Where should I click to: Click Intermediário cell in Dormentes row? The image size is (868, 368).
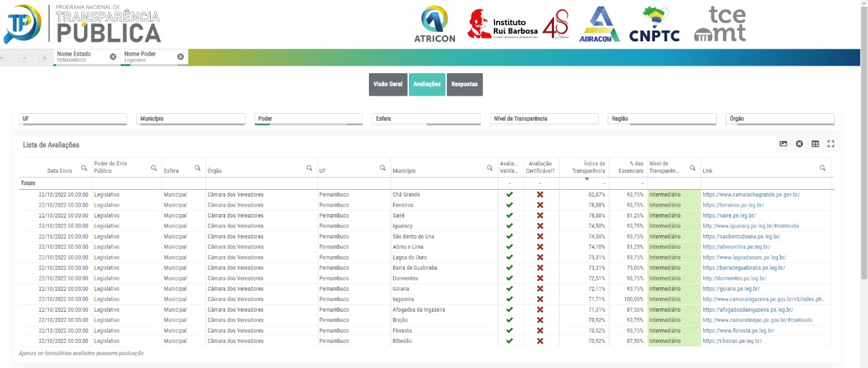click(674, 278)
